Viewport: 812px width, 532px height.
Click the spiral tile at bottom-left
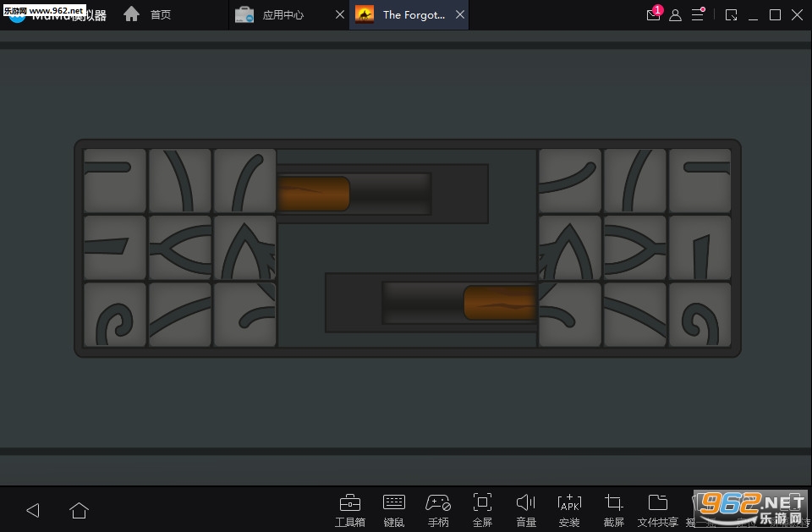coord(114,315)
